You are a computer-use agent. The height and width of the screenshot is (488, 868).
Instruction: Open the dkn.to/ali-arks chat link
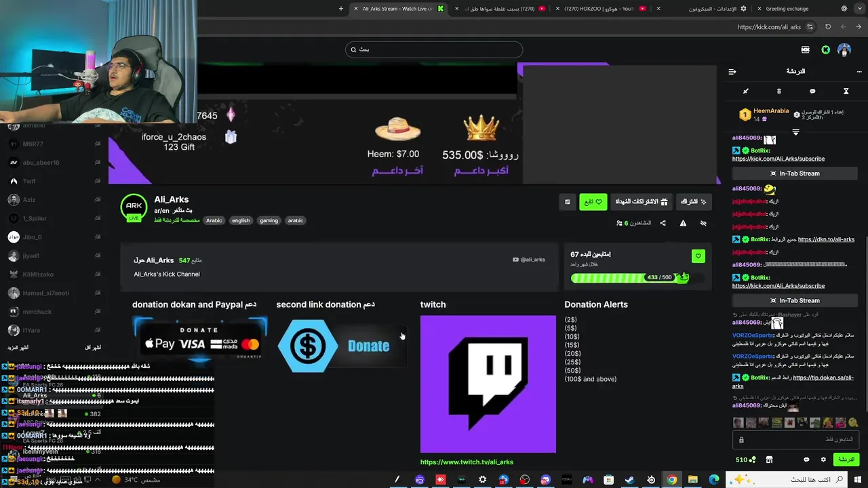[x=826, y=239]
